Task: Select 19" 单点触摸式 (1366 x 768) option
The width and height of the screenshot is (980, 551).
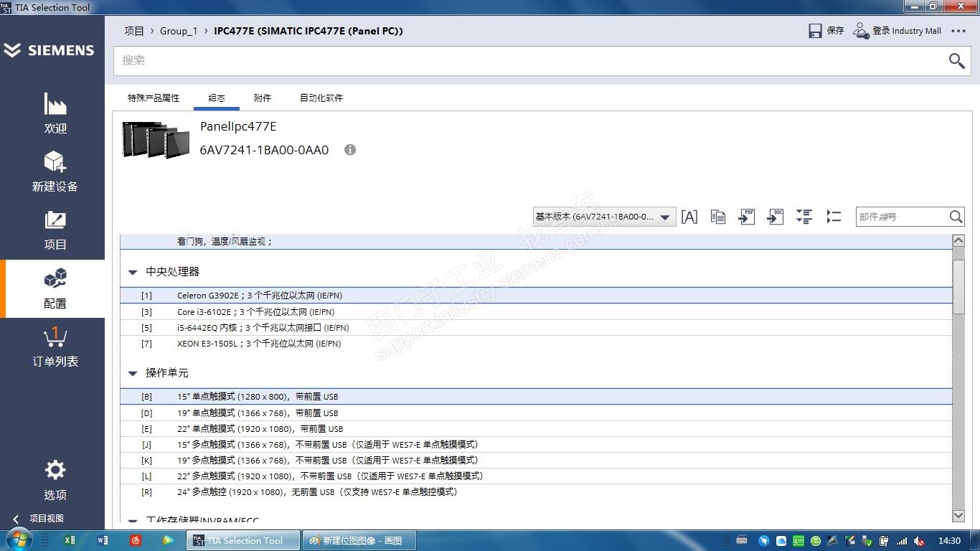Action: click(x=536, y=413)
